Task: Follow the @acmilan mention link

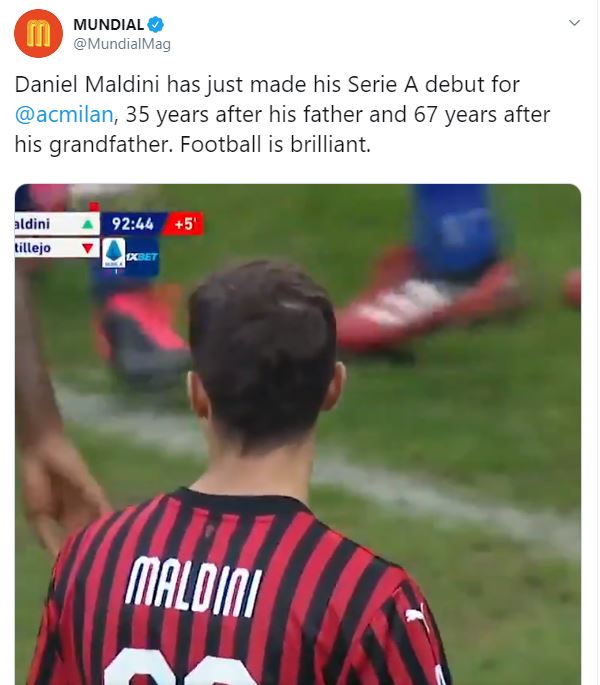Action: pyautogui.click(x=64, y=114)
